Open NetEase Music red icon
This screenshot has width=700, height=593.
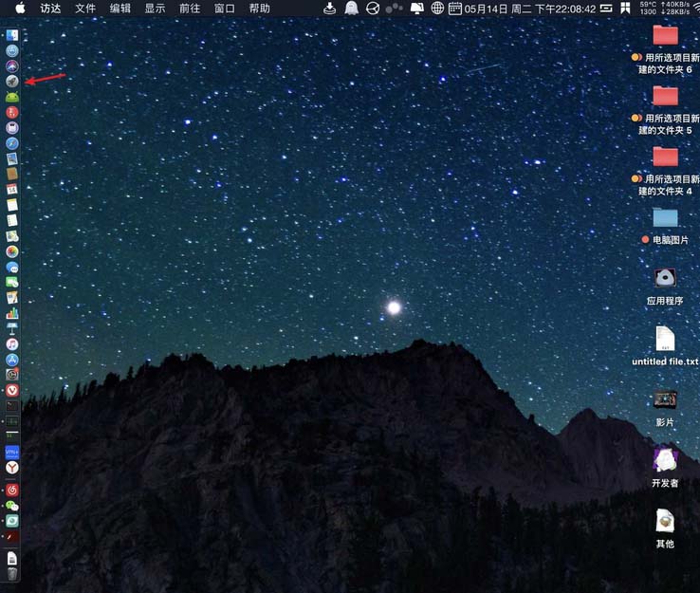(x=12, y=491)
